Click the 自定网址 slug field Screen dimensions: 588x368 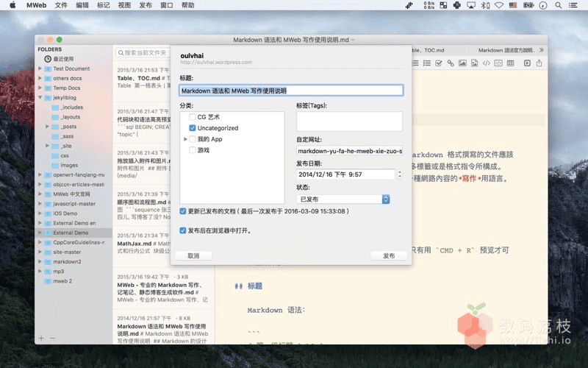[349, 151]
